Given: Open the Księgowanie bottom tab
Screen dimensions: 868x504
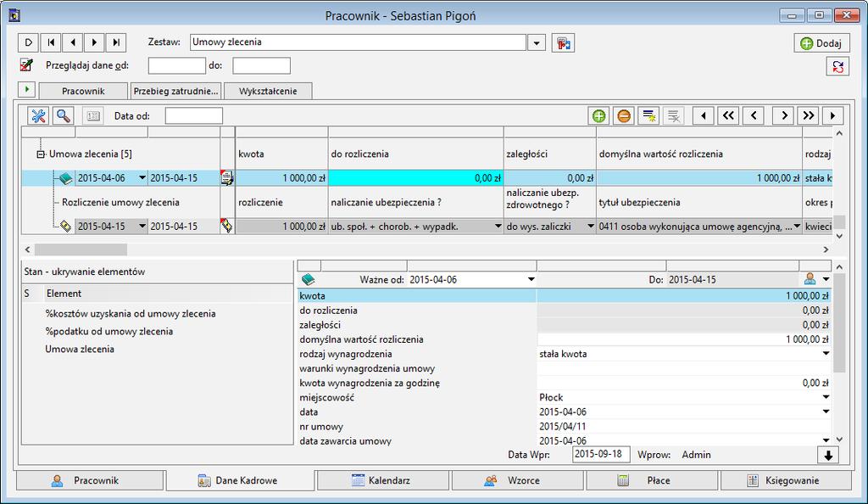Looking at the screenshot, I should coord(786,480).
